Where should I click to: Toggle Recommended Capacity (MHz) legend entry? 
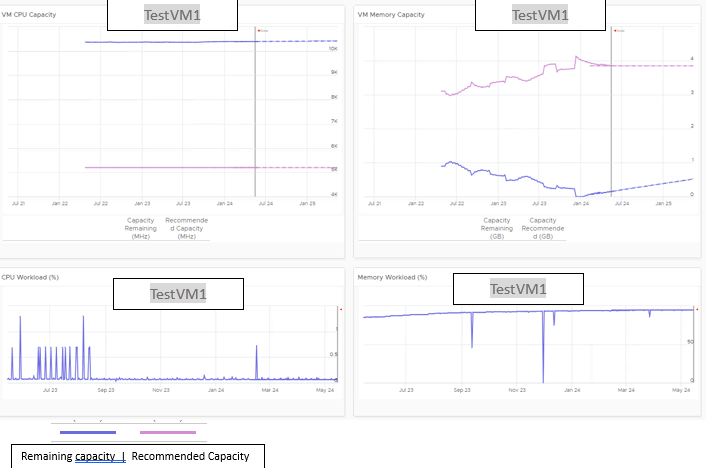186,228
